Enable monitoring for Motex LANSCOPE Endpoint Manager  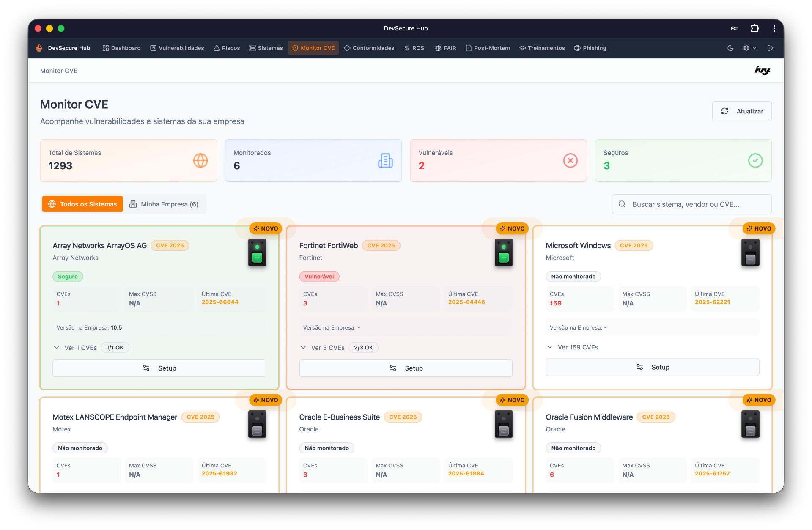tap(257, 424)
